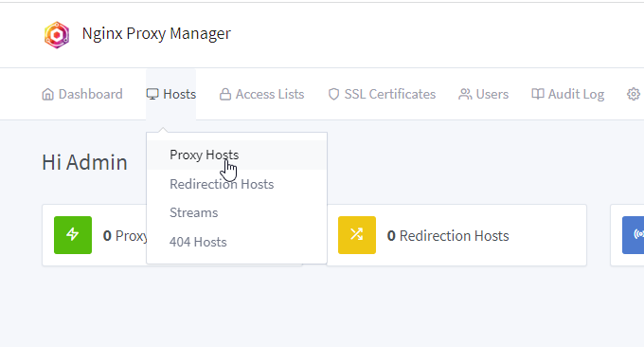The height and width of the screenshot is (347, 644).
Task: Click the SSL Certificates shield icon
Action: [x=333, y=94]
